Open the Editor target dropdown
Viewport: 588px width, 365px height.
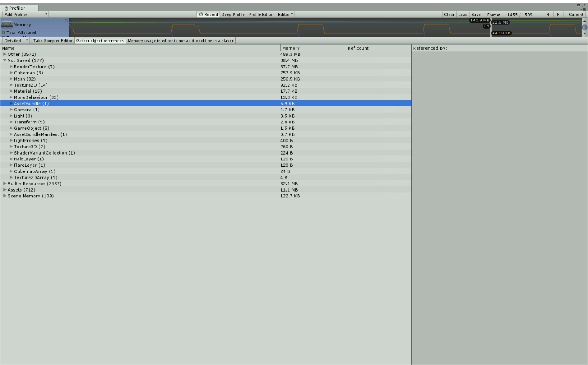[285, 14]
